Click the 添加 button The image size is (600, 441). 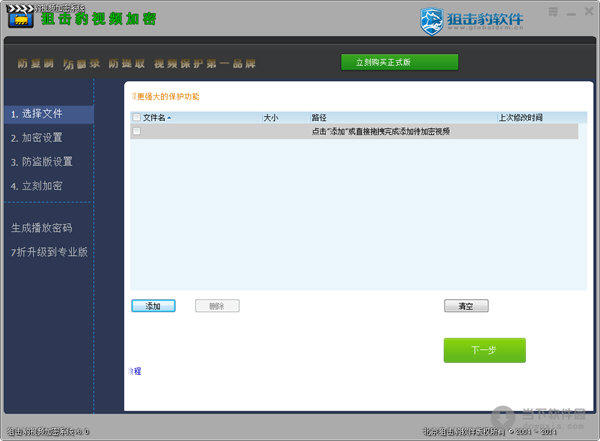[153, 306]
